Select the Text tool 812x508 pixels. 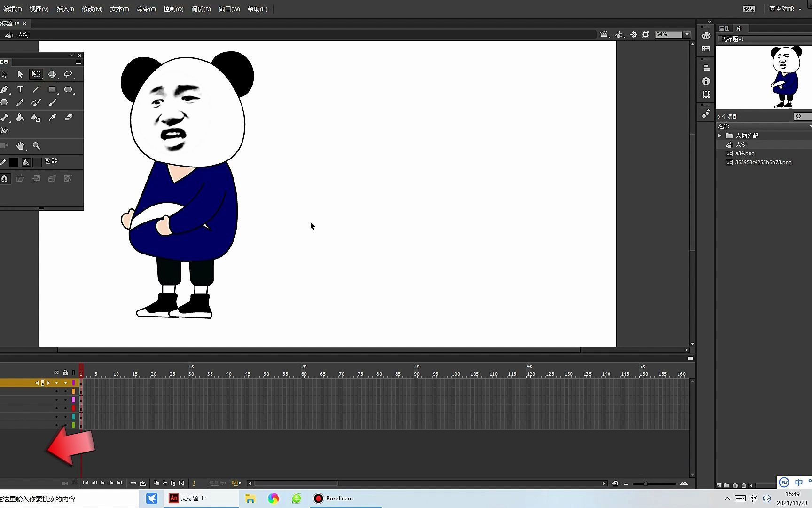20,89
